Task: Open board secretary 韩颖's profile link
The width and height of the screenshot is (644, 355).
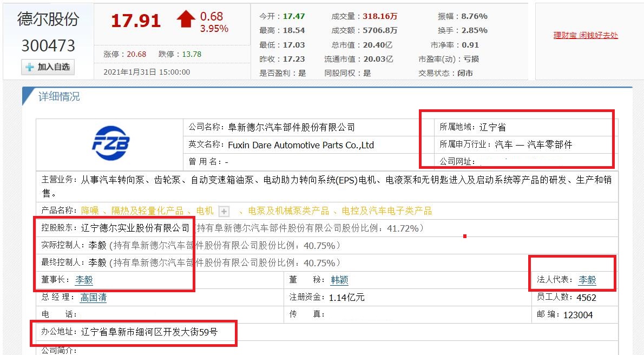Action: [340, 280]
